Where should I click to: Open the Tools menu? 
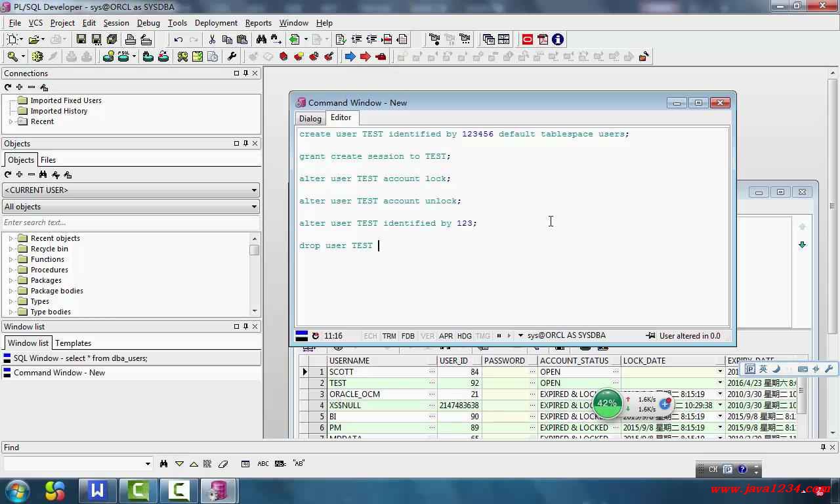click(x=177, y=23)
